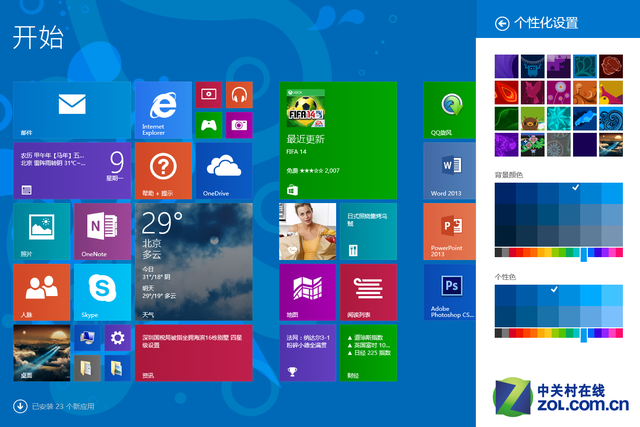Open the Camera tile
This screenshot has height=427, width=640.
239,125
